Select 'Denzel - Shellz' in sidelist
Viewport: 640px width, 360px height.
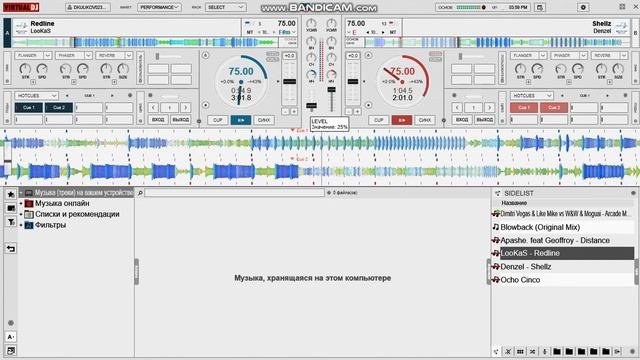[563, 267]
